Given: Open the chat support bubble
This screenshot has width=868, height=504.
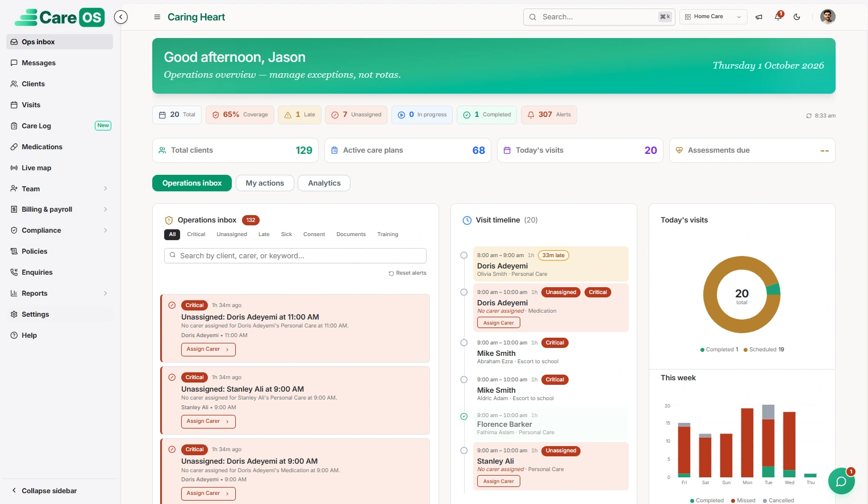Looking at the screenshot, I should (841, 481).
